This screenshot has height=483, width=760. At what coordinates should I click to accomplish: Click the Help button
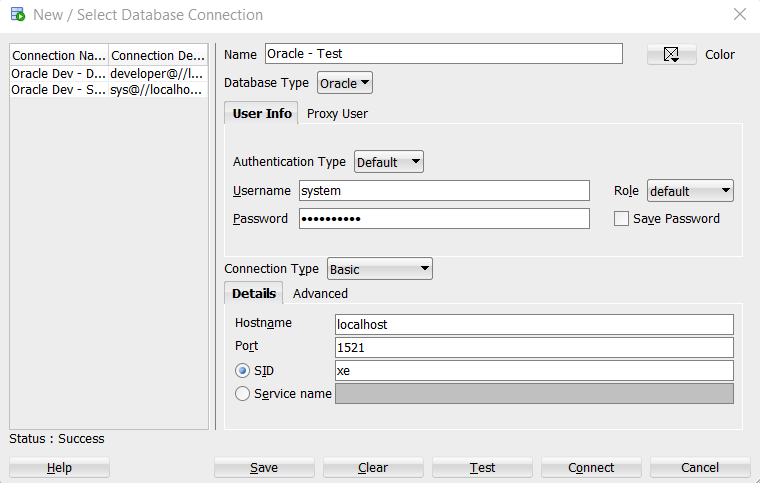(x=59, y=467)
